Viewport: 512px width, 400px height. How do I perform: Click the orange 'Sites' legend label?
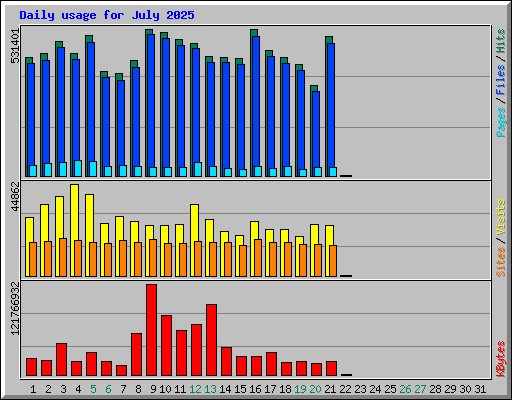pyautogui.click(x=501, y=262)
